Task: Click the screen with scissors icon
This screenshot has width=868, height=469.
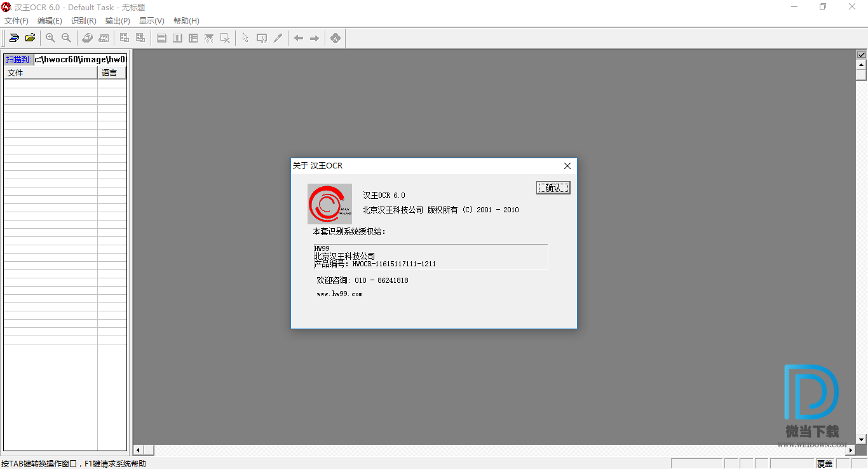Action: (x=261, y=38)
